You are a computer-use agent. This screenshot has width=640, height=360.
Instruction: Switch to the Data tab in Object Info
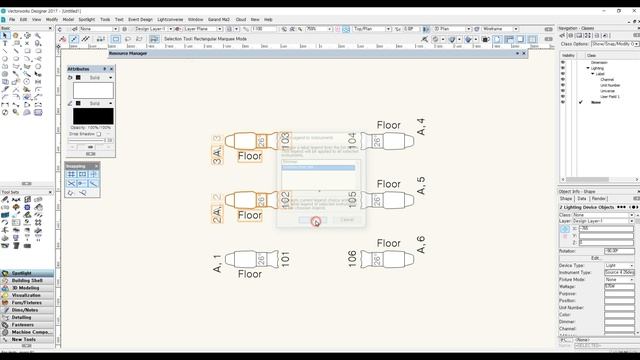click(x=582, y=198)
